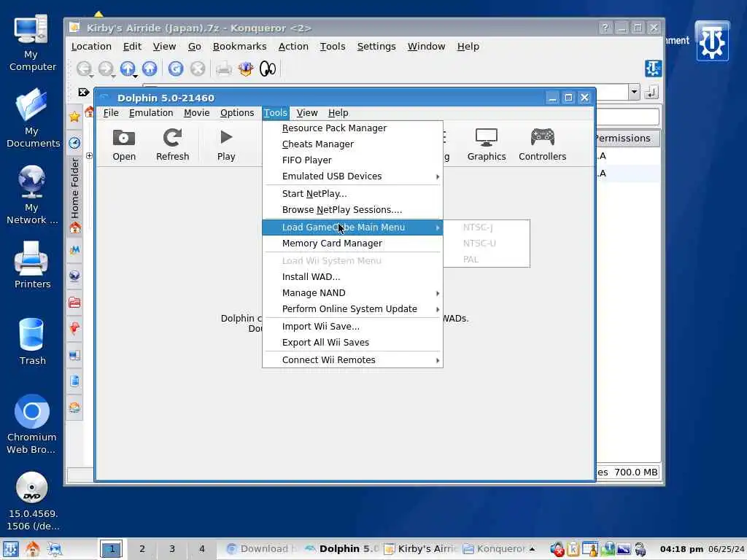This screenshot has width=747, height=560.
Task: Switch to Kirby's Airride taskbar window
Action: click(421, 549)
